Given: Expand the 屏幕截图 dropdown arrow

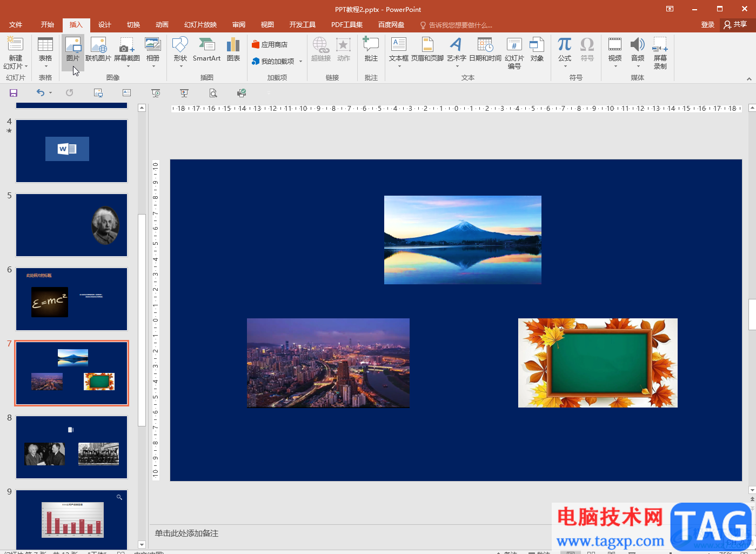Looking at the screenshot, I should point(128,66).
